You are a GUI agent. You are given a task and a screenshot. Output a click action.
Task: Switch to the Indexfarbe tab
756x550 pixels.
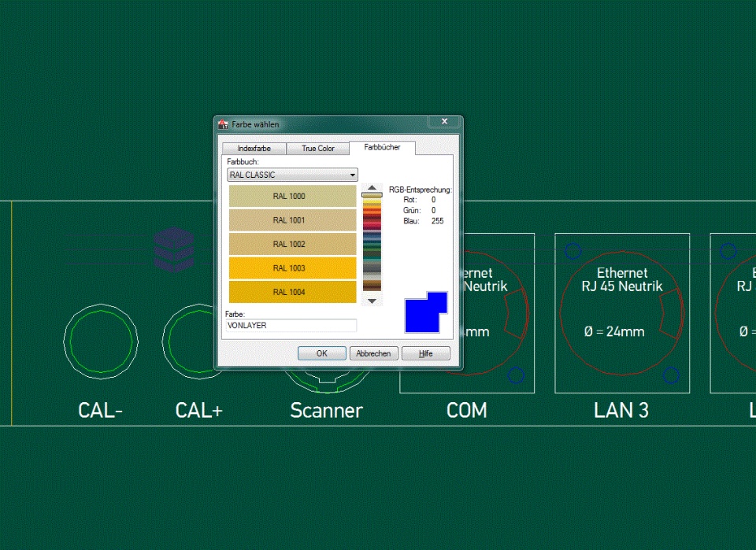(x=254, y=149)
